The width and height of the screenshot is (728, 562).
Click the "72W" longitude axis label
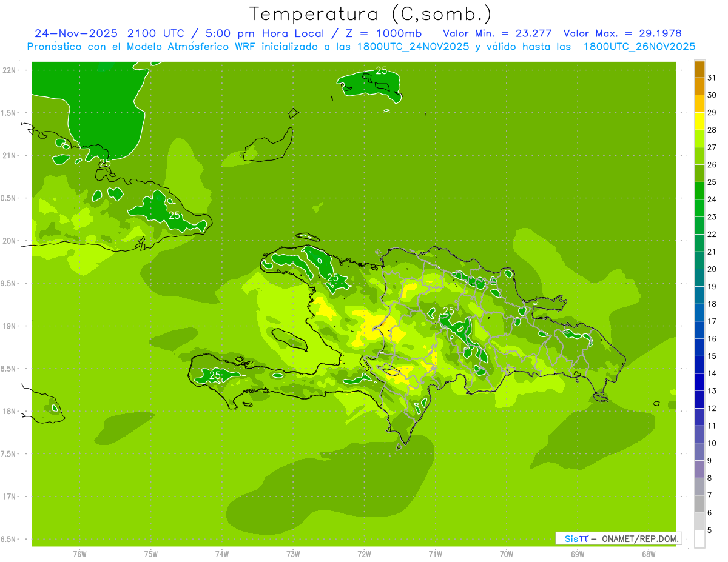364,554
